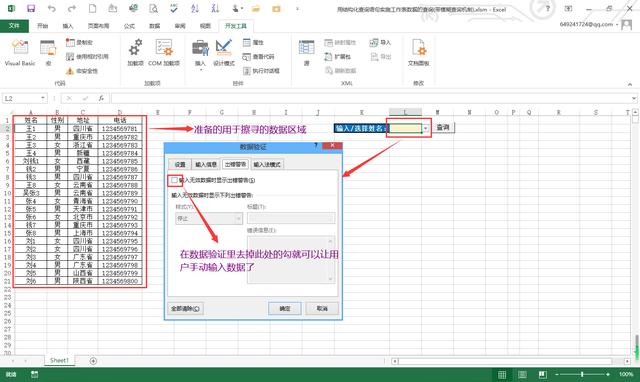Switch to the Review ribbon tab
640x382 pixels.
coord(180,26)
